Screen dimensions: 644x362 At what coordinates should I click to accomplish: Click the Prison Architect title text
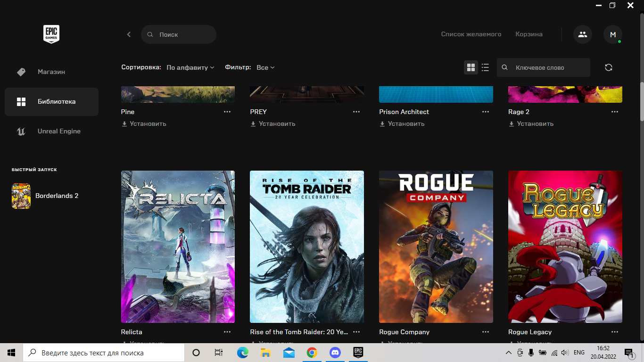pyautogui.click(x=404, y=112)
